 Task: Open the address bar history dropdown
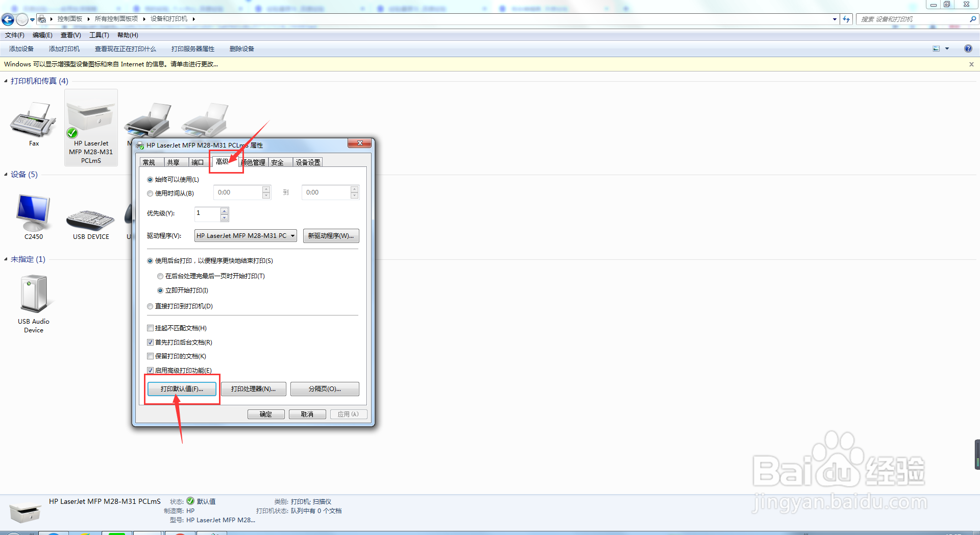coord(835,19)
